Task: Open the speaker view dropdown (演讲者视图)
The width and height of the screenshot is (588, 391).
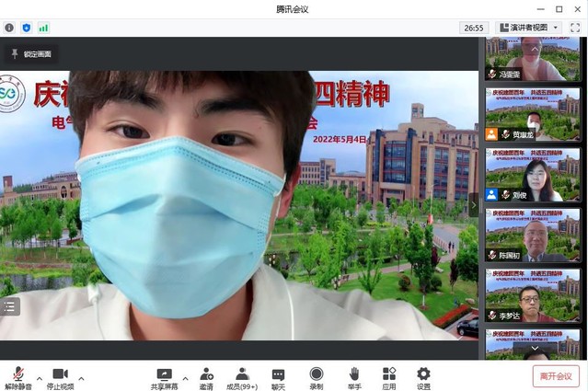Action: click(x=529, y=28)
